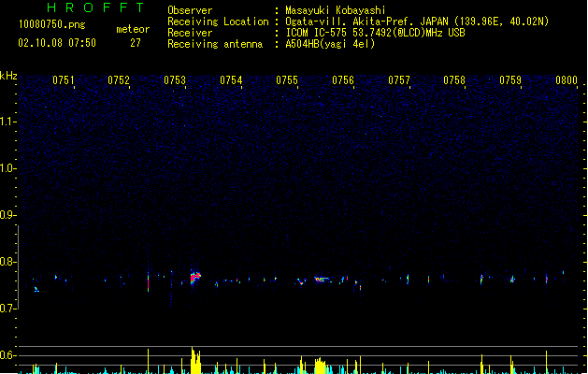Viewport: 588px width, 374px height.
Task: Select the filename 10080750.png
Action: coord(51,24)
